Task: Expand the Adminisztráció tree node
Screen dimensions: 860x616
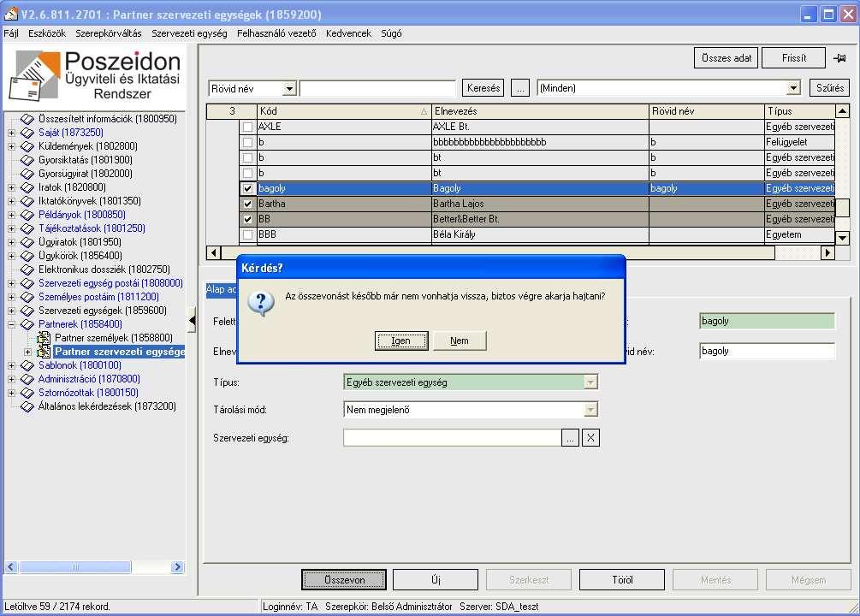Action: (11, 379)
